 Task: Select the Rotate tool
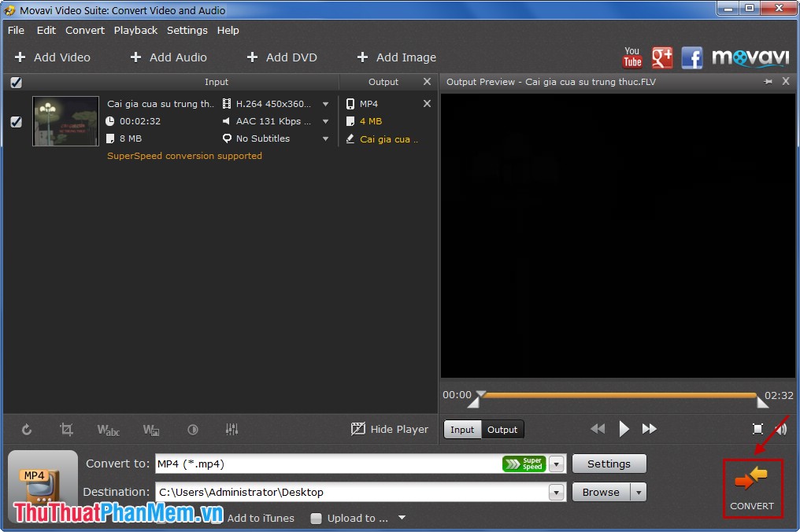[x=28, y=430]
